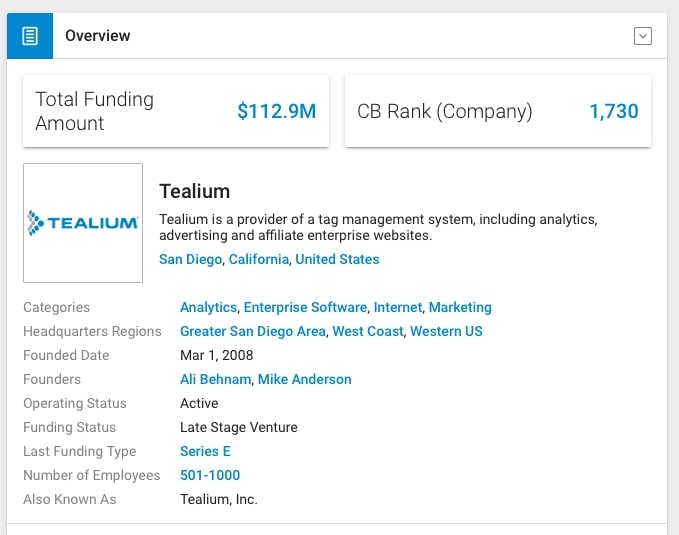Click the Active operating status value
Image resolution: width=679 pixels, height=535 pixels.
[199, 403]
